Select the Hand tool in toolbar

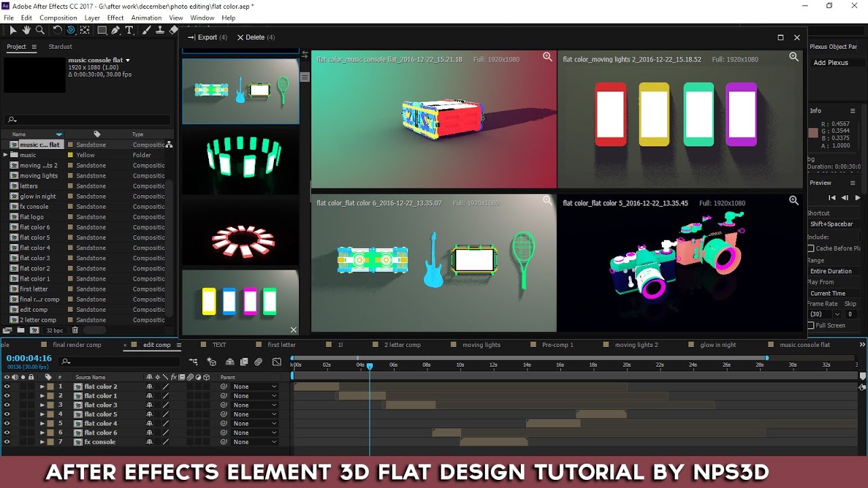coord(26,30)
